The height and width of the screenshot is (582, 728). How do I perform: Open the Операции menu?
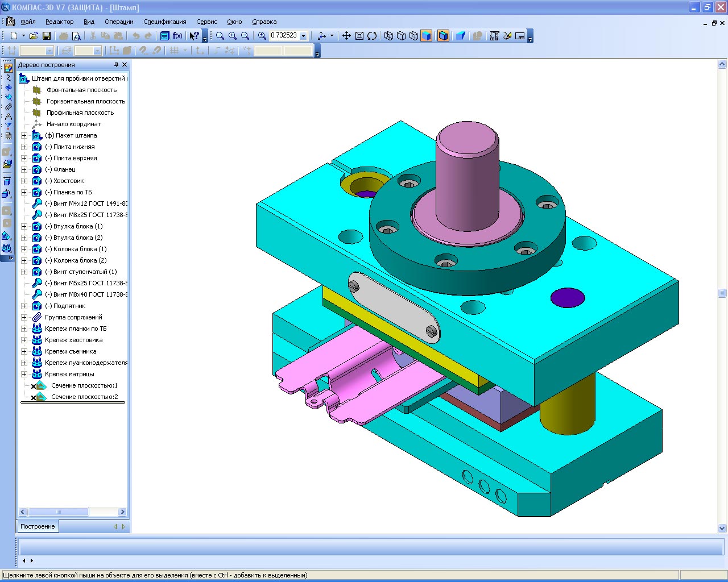(119, 22)
